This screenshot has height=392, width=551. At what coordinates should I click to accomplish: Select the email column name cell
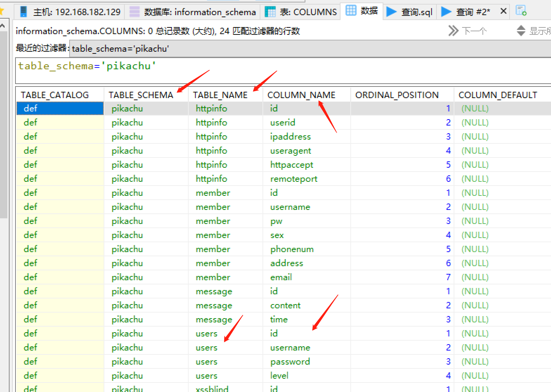click(306, 277)
